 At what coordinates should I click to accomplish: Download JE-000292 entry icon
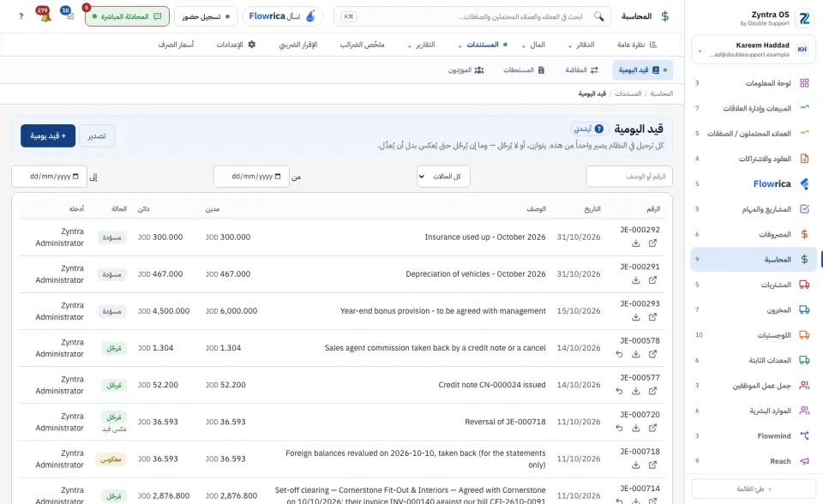click(635, 243)
